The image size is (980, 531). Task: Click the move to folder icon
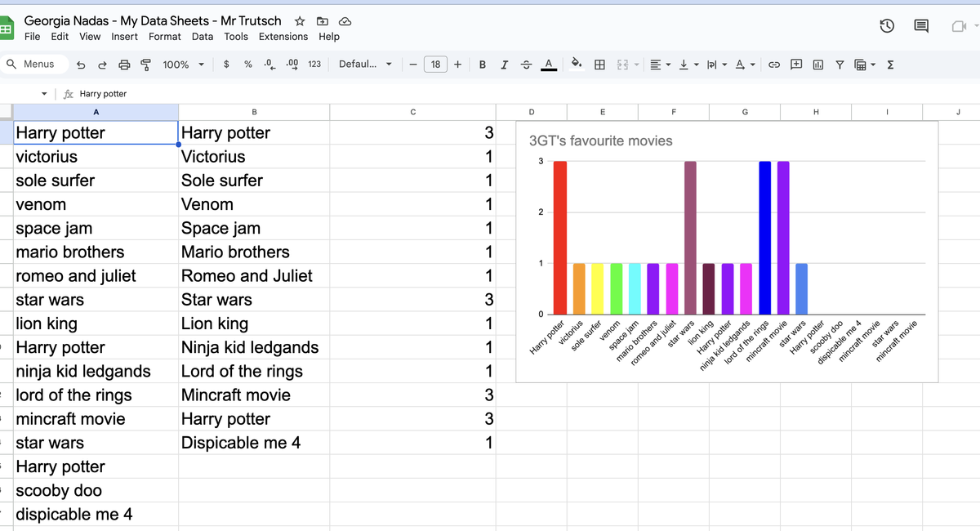323,21
